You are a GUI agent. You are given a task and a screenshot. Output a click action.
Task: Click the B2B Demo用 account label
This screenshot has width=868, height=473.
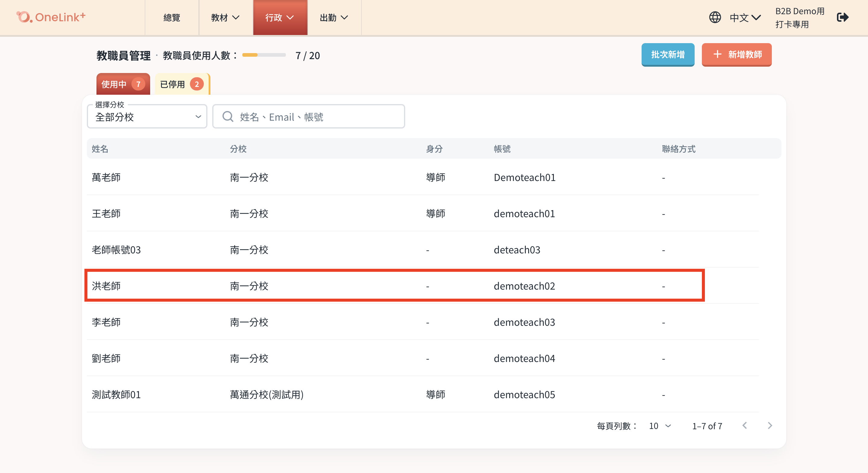click(x=800, y=11)
